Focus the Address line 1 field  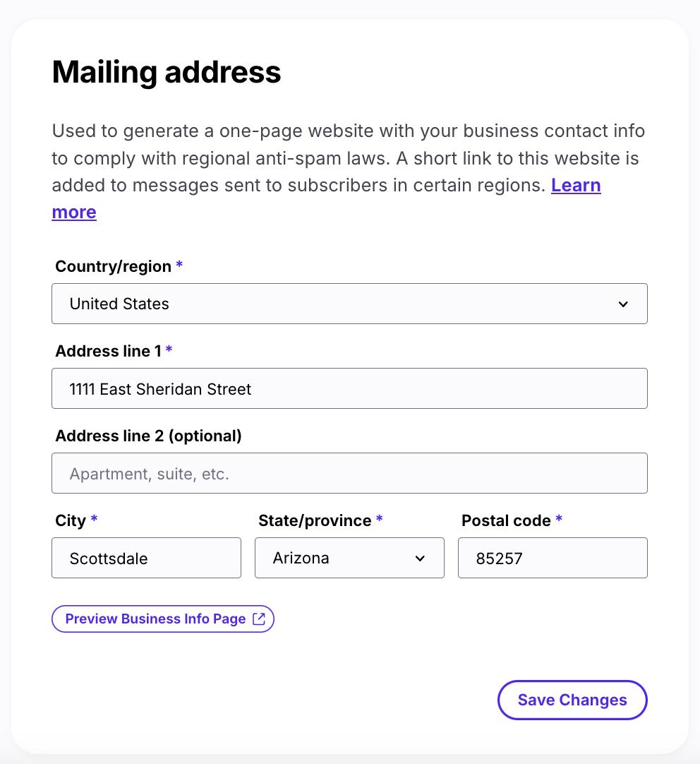[x=349, y=388]
